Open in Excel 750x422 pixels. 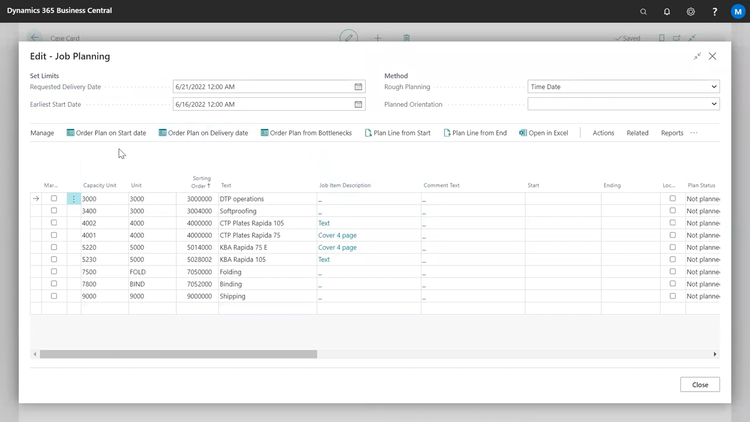pos(543,133)
